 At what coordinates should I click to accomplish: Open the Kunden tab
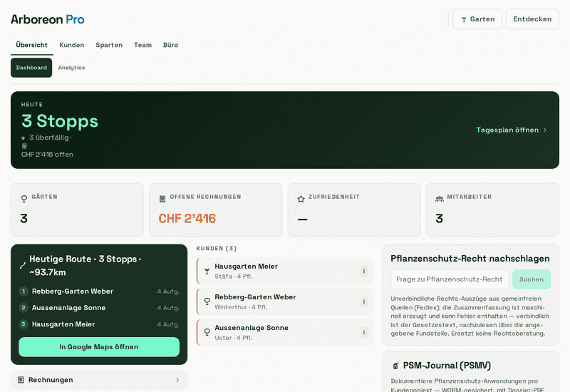point(72,45)
